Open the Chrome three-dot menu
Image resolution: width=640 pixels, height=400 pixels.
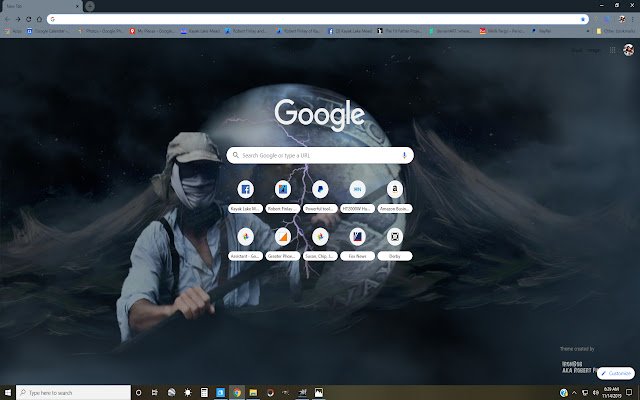pyautogui.click(x=633, y=19)
